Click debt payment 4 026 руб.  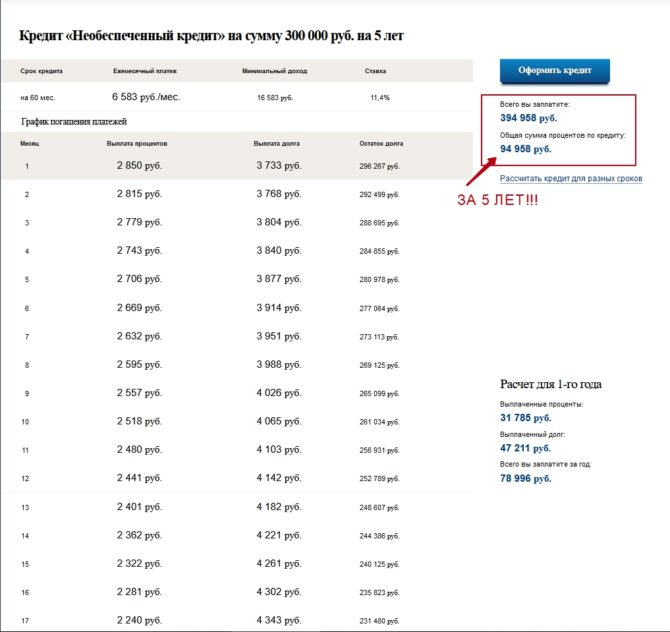pyautogui.click(x=279, y=393)
